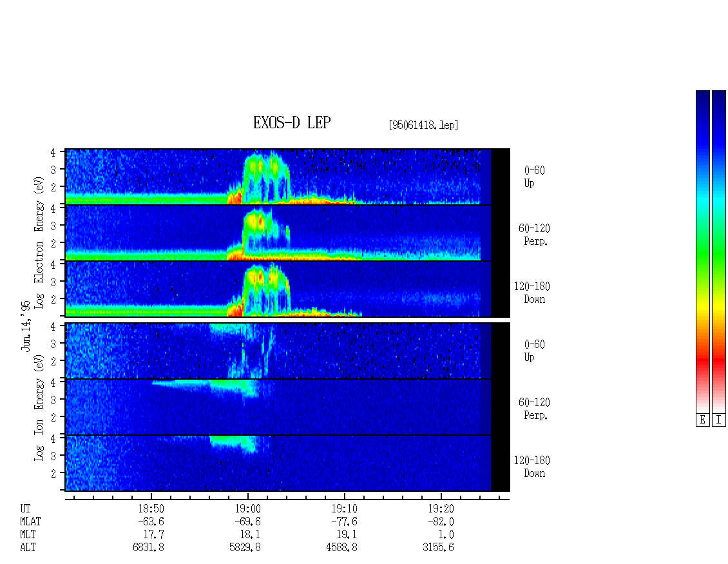
Task: Click the Jun.14,'95 date label
Action: 26,326
